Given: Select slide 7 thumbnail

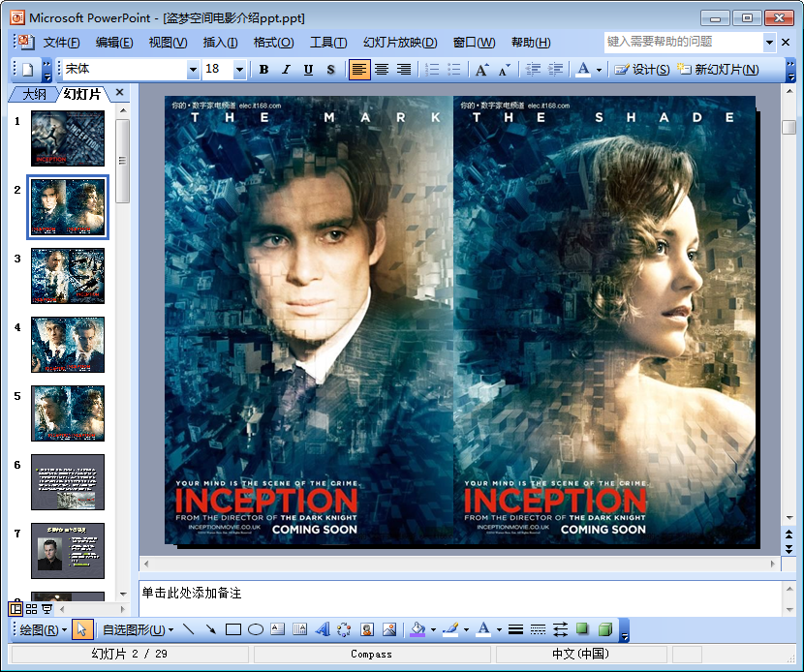Looking at the screenshot, I should [68, 551].
